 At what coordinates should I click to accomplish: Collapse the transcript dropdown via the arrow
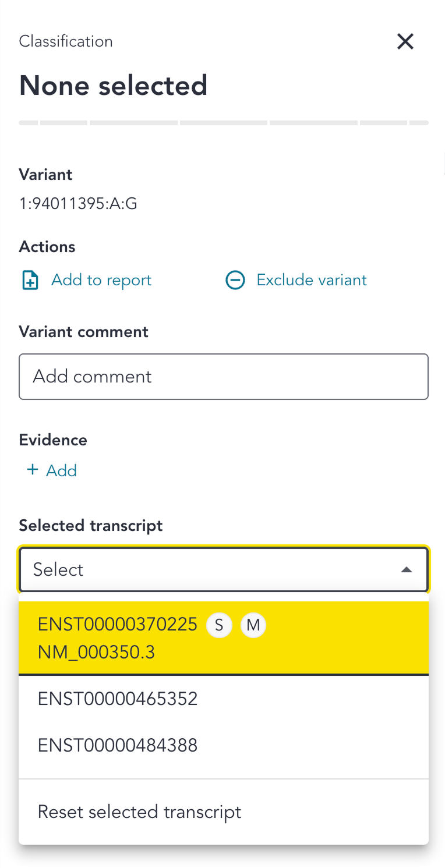[407, 569]
